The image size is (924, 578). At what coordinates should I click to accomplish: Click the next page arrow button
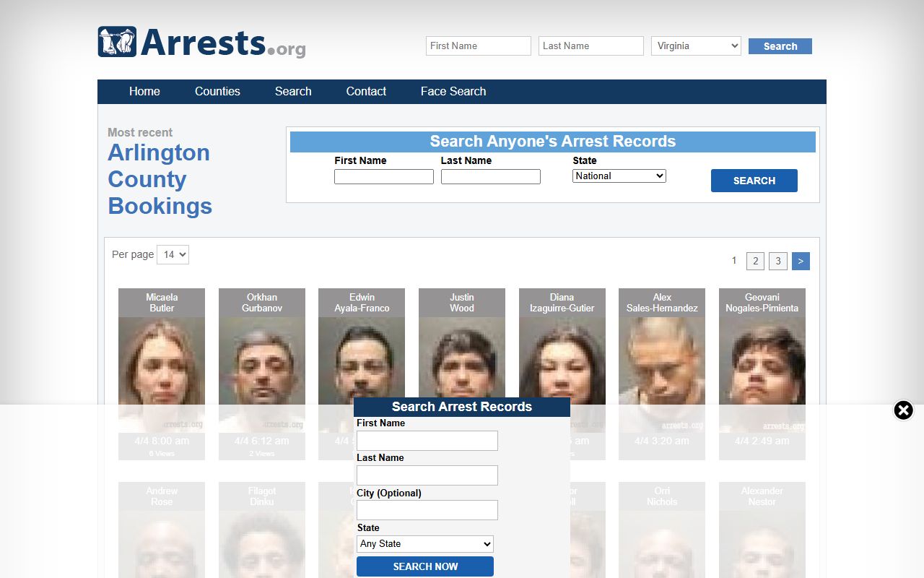(x=801, y=261)
